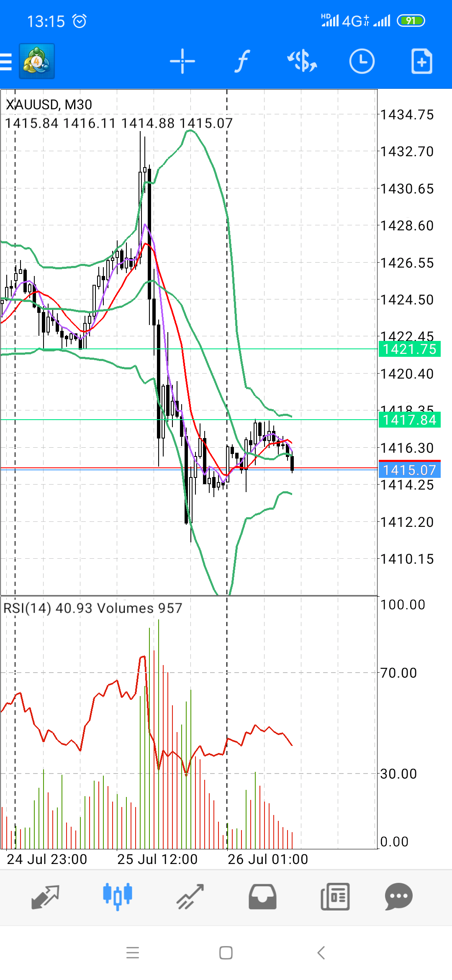Open the Trade tab
Screen dimensions: 452x980
pos(190,897)
